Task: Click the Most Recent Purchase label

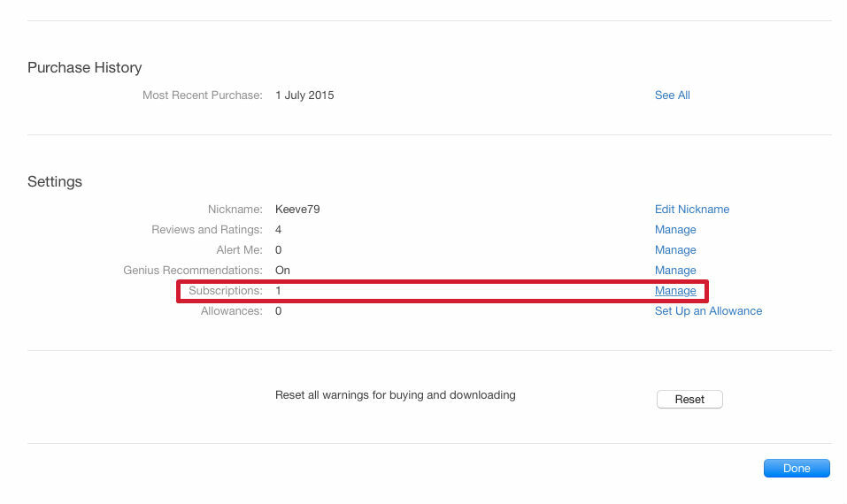Action: tap(203, 95)
